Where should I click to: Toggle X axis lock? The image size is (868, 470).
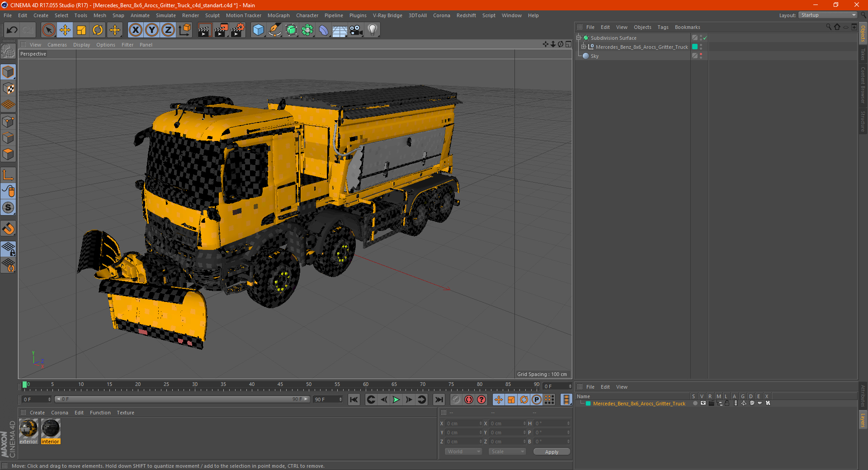pyautogui.click(x=135, y=30)
